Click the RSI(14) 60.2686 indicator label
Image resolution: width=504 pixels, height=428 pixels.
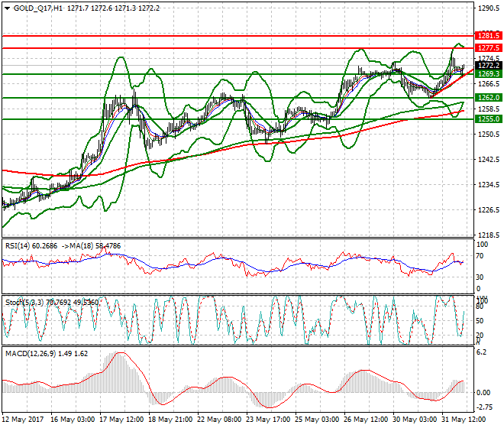(x=31, y=246)
